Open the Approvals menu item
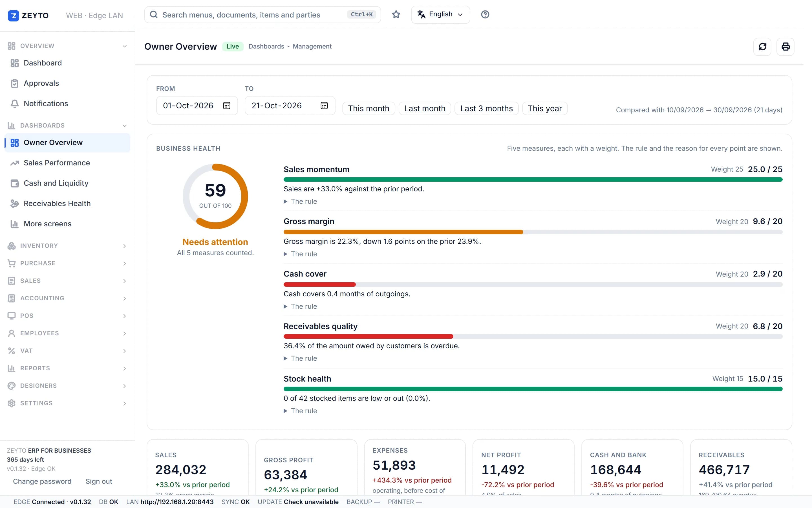The image size is (812, 508). pos(67,83)
